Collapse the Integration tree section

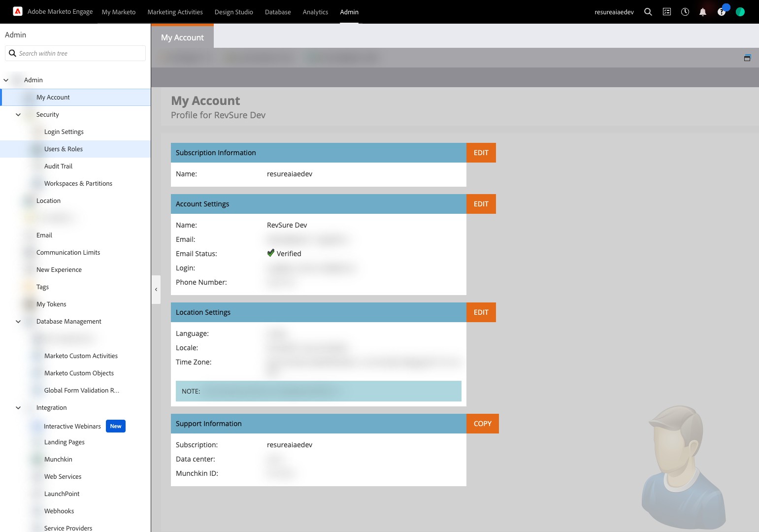[x=18, y=407]
